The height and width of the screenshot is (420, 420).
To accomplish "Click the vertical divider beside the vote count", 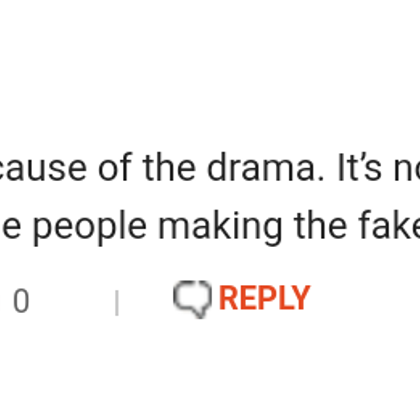I will click(x=117, y=302).
